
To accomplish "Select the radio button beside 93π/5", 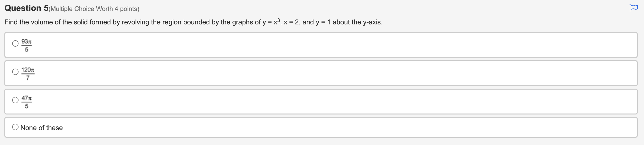I will point(15,44).
